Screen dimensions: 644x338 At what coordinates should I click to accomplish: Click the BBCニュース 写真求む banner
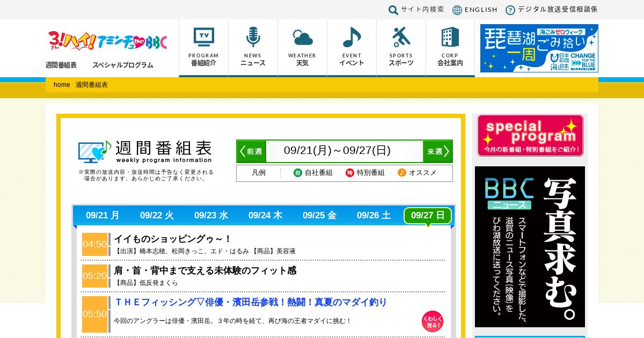point(530,247)
